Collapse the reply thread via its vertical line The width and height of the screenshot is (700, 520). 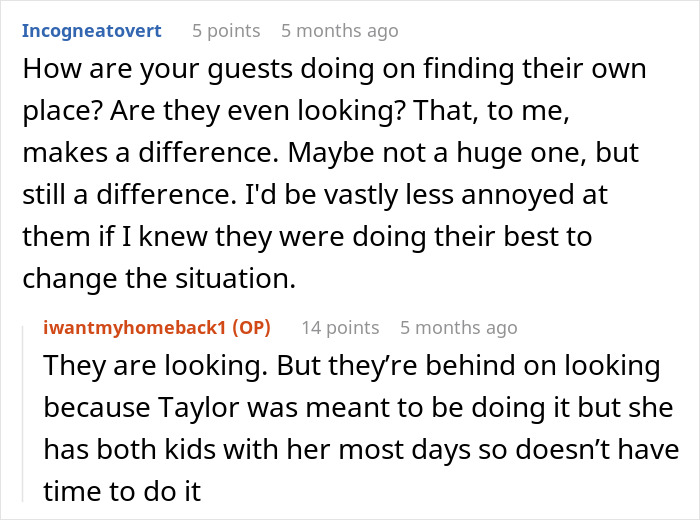[x=23, y=414]
